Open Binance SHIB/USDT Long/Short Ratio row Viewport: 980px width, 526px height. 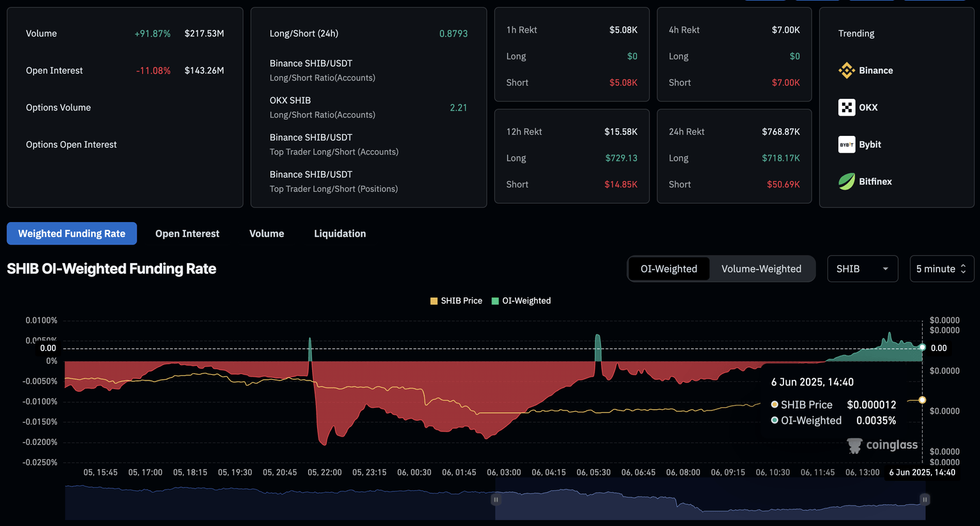point(322,70)
